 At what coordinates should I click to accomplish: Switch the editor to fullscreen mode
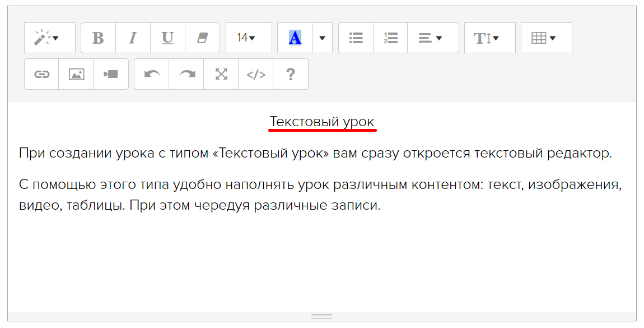point(221,74)
